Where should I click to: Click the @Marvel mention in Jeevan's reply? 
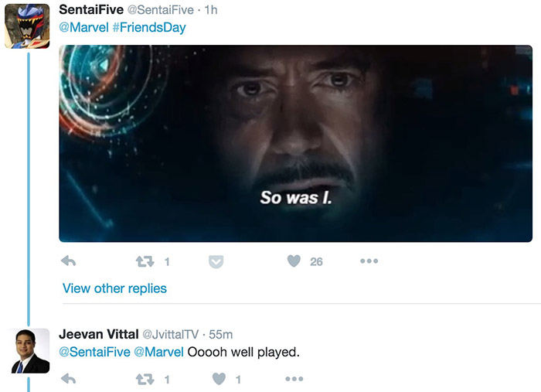pyautogui.click(x=158, y=353)
